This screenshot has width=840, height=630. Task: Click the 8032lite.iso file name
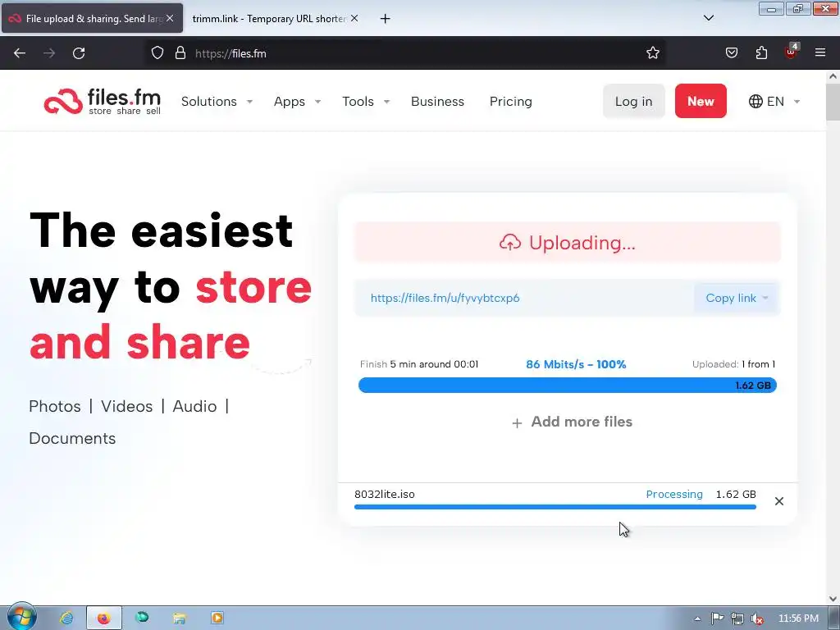tap(384, 494)
